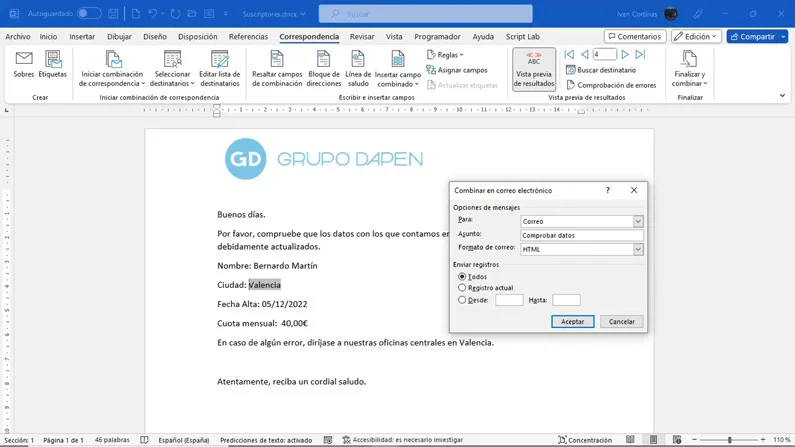Screen dimensions: 795x447
Task: Click Asignar campos
Action: 457,70
